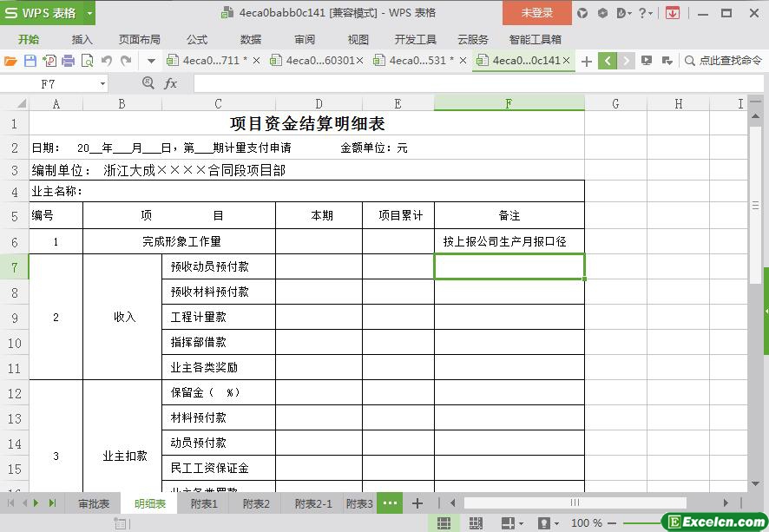769x532 pixels.
Task: Open the 开发工具 ribbon tab
Action: coord(416,40)
